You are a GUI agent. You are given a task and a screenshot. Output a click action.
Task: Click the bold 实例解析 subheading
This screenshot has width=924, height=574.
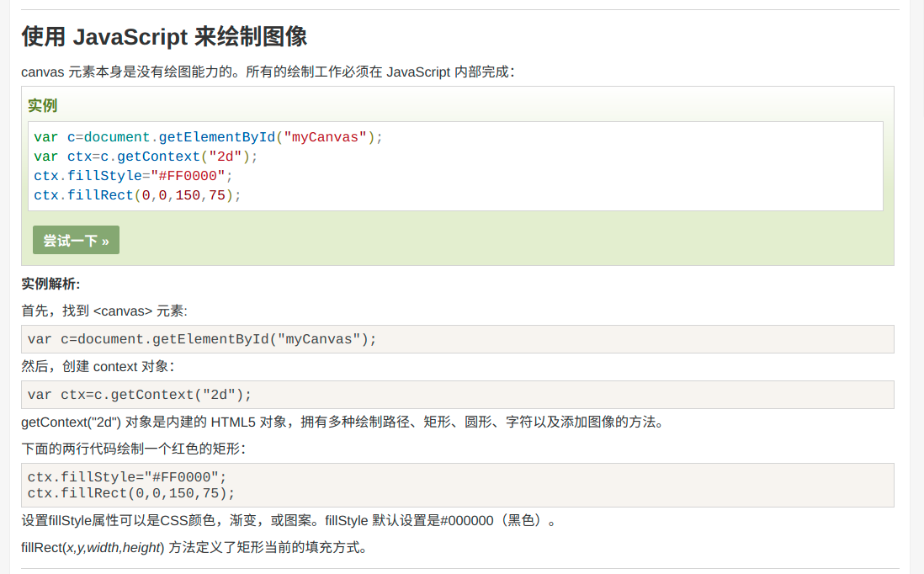point(50,284)
